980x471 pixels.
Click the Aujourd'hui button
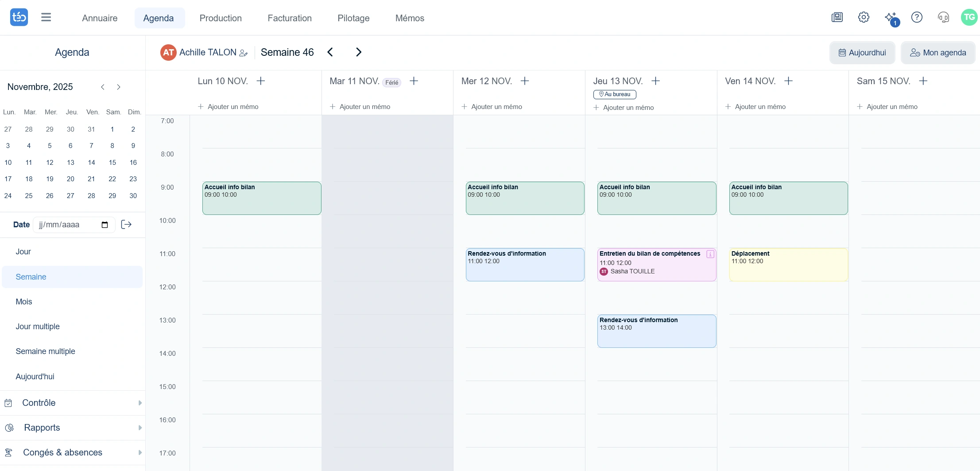click(x=862, y=52)
